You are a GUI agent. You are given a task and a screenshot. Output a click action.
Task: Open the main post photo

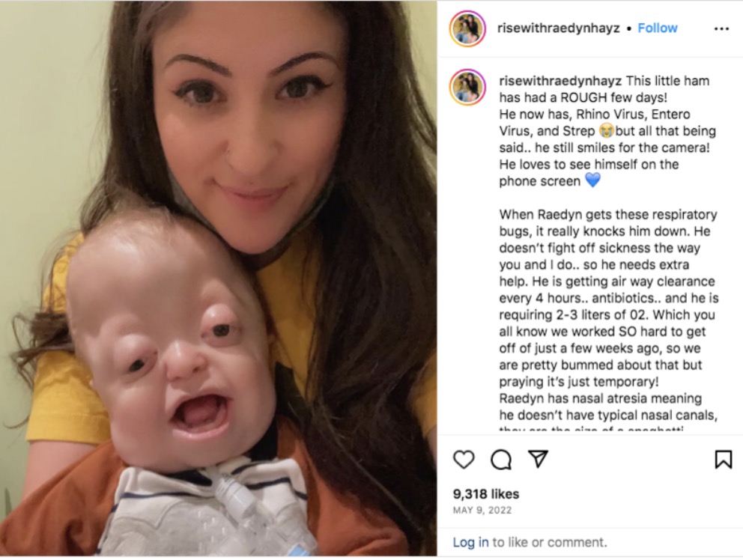tap(218, 279)
